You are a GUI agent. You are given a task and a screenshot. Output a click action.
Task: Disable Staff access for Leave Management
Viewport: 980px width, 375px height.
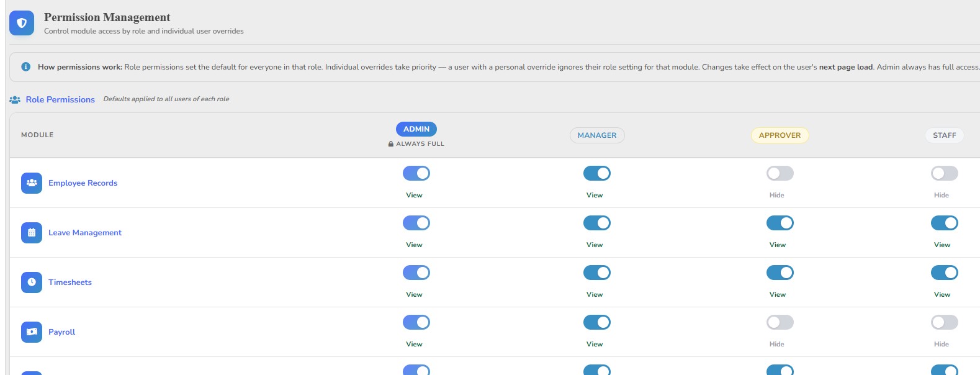pos(945,223)
